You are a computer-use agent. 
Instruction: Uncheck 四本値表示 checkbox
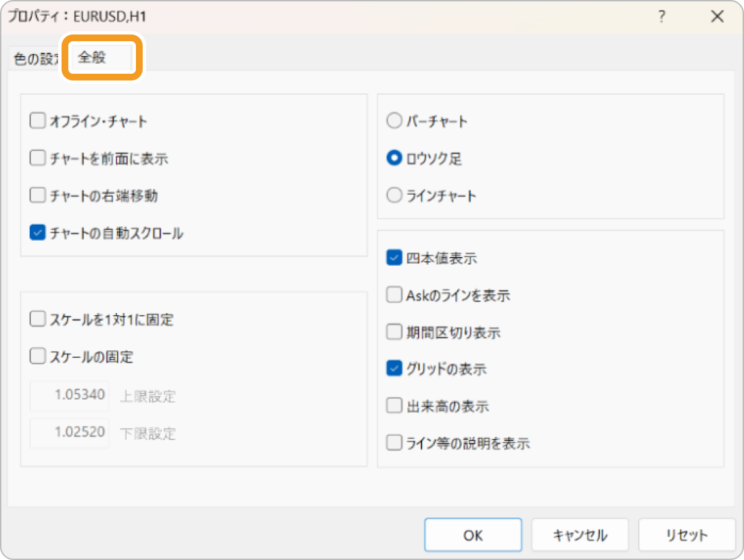tap(394, 258)
